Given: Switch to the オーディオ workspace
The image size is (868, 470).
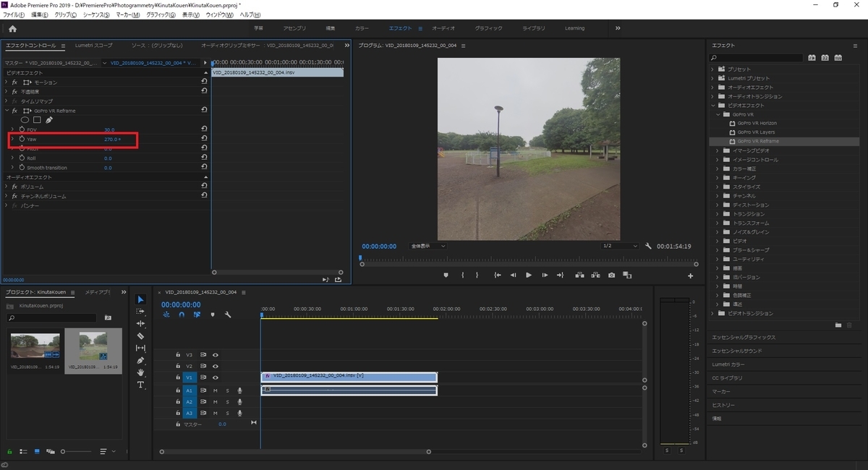Looking at the screenshot, I should tap(443, 28).
